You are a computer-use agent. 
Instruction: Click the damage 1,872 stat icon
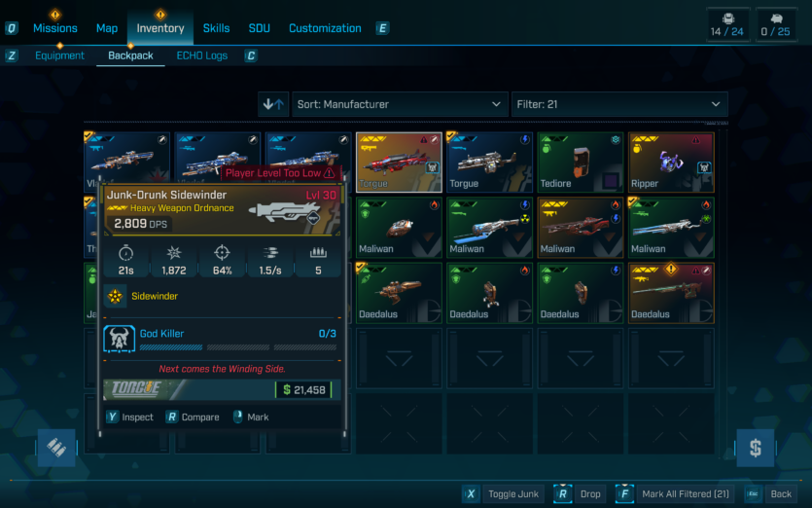173,253
